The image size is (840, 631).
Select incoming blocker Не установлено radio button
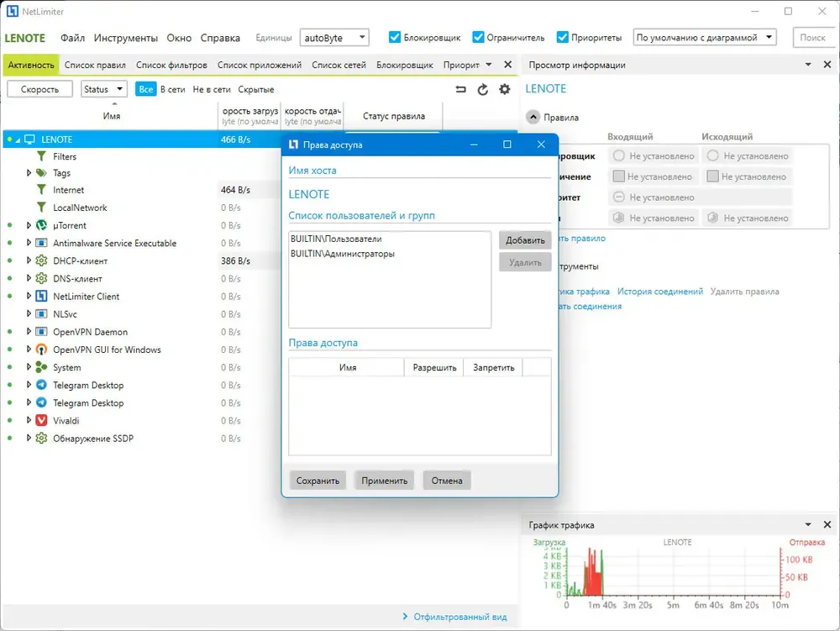[x=619, y=156]
